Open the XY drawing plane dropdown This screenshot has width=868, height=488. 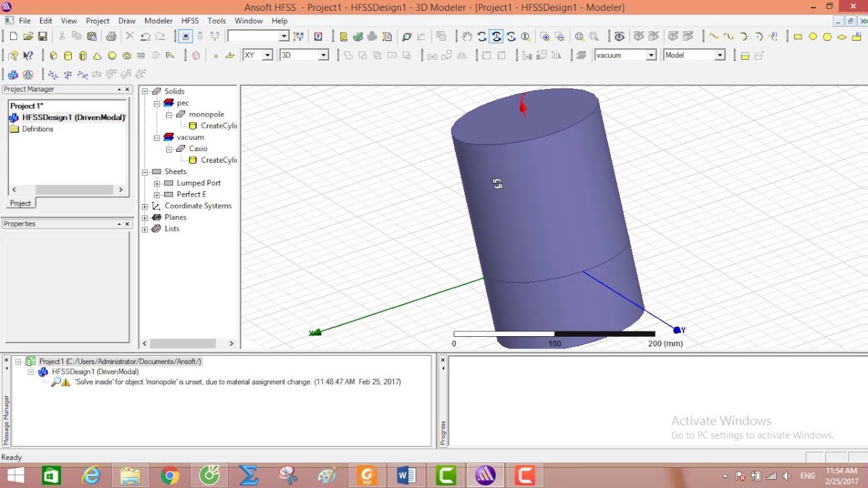tap(267, 56)
